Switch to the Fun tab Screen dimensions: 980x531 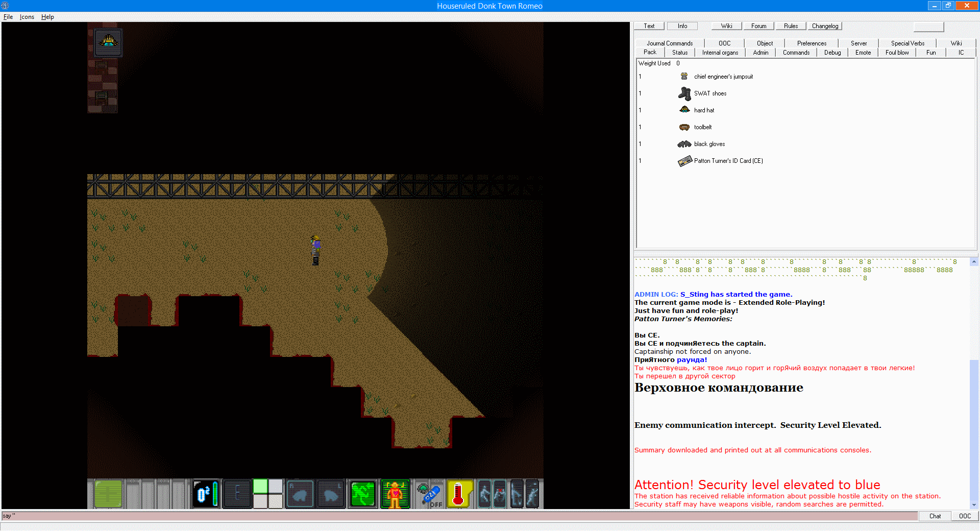(931, 53)
